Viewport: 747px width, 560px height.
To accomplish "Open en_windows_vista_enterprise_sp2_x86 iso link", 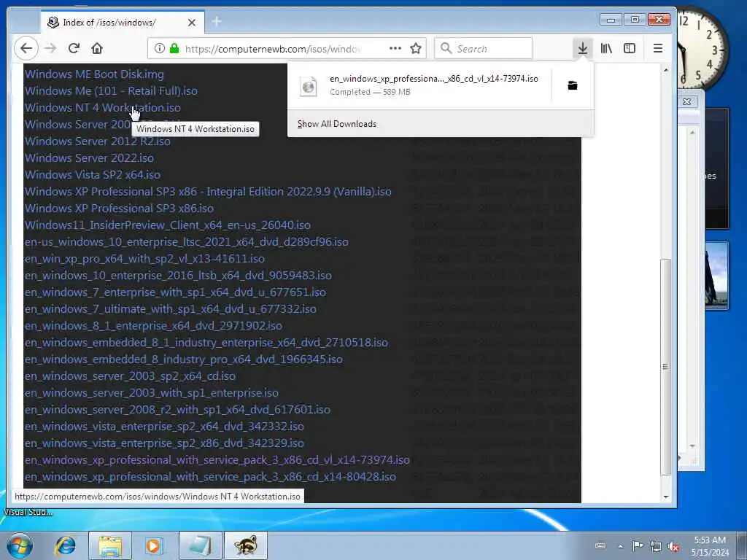I will click(x=164, y=443).
